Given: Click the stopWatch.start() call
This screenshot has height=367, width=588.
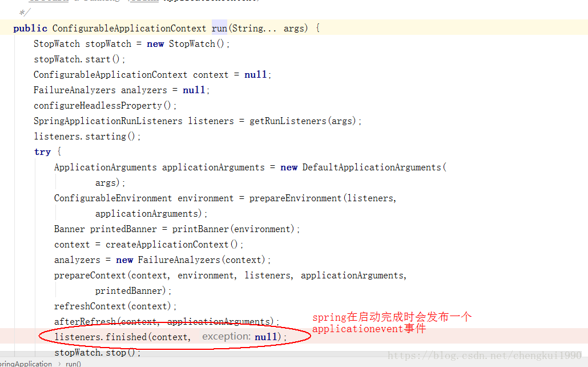Looking at the screenshot, I should click(79, 59).
